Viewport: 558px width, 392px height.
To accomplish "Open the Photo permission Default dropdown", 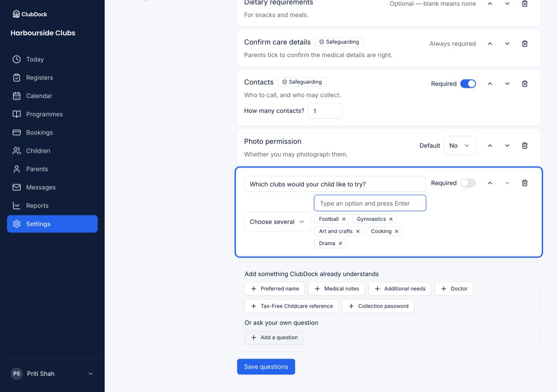I will (x=460, y=146).
